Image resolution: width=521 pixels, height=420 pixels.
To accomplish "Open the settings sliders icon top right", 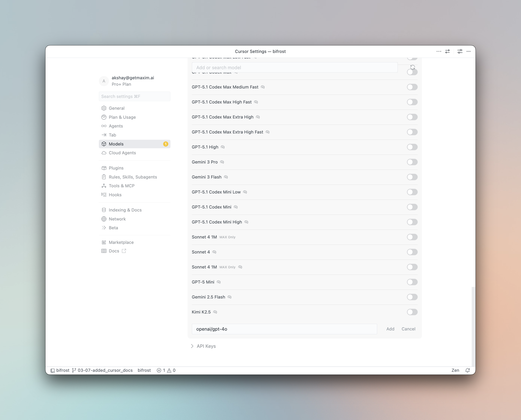I will [460, 51].
